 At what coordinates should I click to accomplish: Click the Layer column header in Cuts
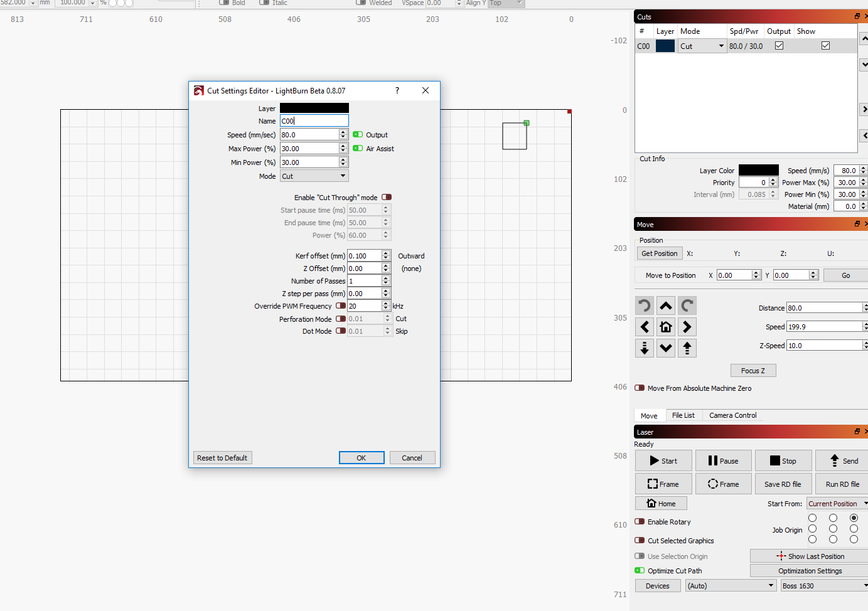coord(665,31)
